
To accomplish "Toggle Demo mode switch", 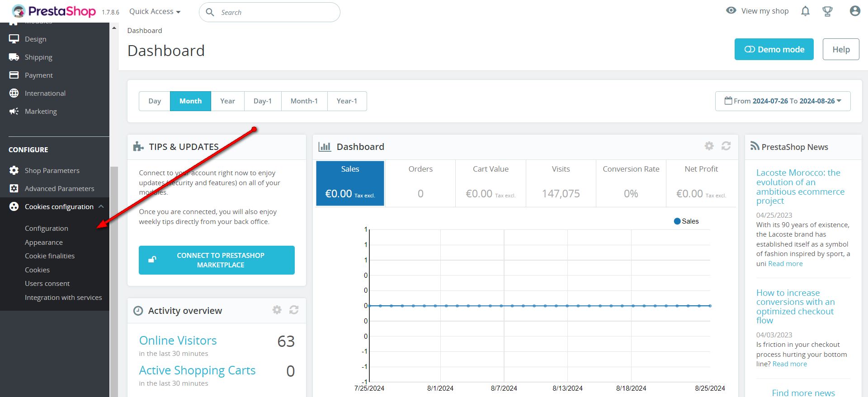I will 774,49.
